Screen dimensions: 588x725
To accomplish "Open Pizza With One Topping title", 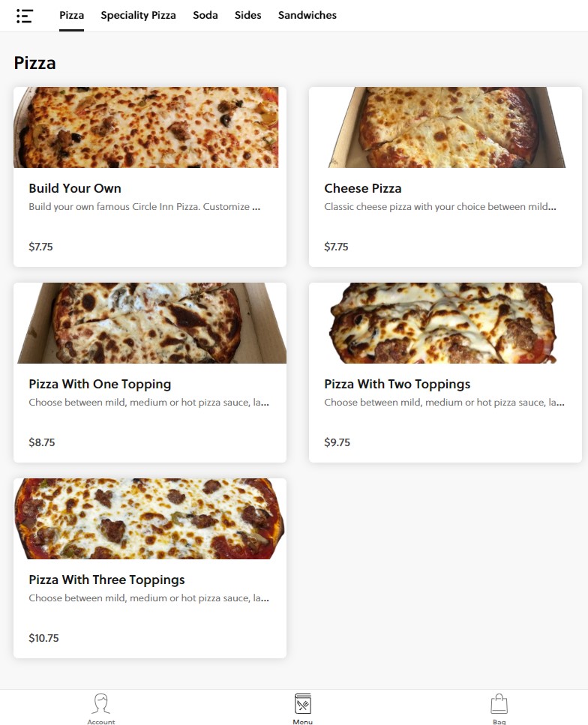I will pos(100,384).
